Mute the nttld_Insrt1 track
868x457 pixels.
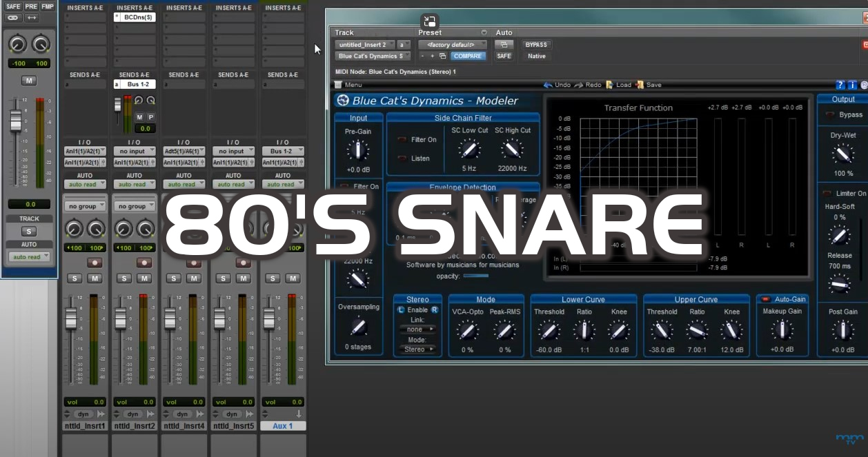(x=95, y=278)
